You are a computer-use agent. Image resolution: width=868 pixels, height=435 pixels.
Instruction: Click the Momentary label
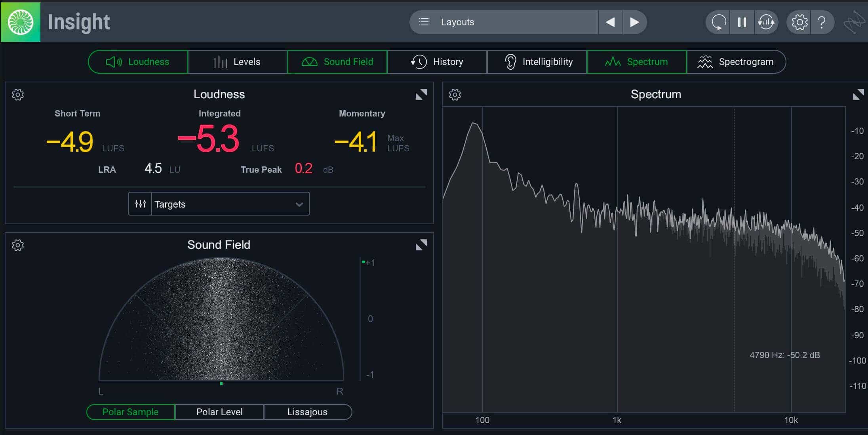click(362, 113)
